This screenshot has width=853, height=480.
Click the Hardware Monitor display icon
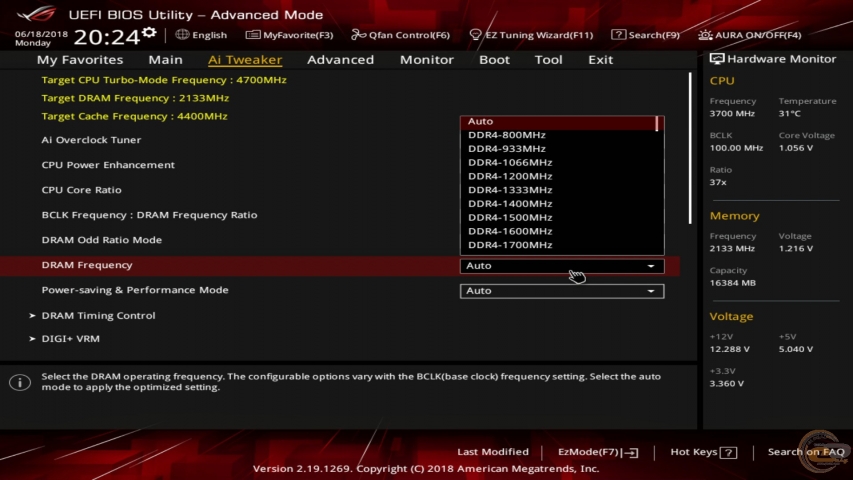716,59
